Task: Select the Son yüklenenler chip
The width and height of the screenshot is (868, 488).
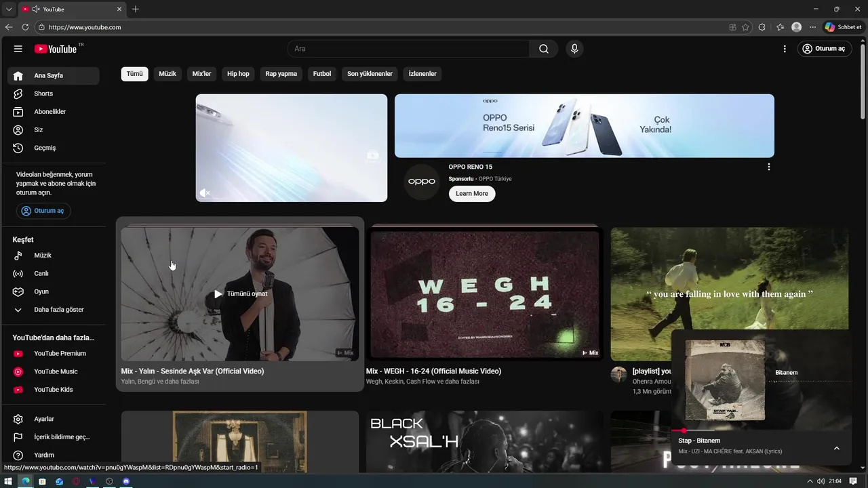Action: (x=370, y=74)
